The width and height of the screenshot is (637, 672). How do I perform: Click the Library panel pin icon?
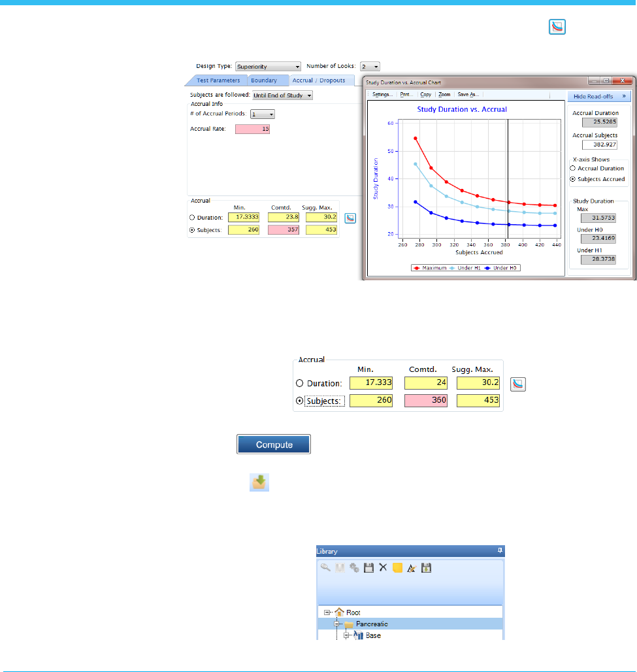(x=500, y=550)
